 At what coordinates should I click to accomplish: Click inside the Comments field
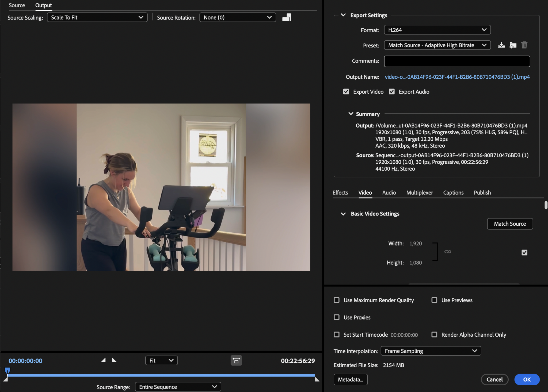456,61
